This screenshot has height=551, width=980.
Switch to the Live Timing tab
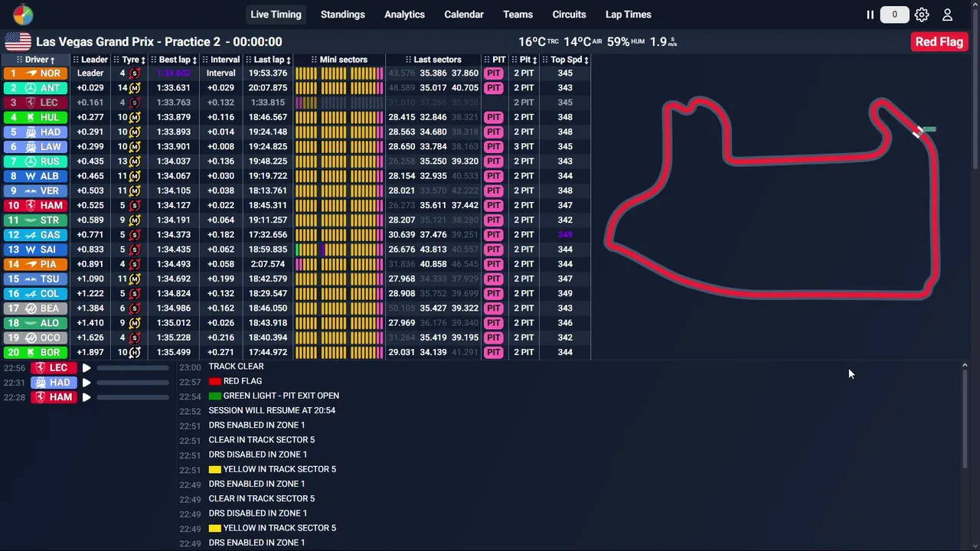(276, 15)
